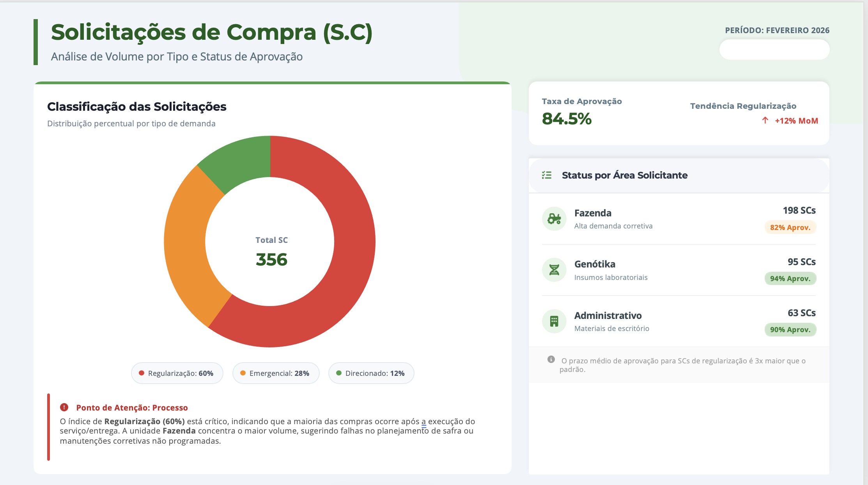This screenshot has height=485, width=868.
Task: Click the Administrativo area name
Action: pos(608,315)
